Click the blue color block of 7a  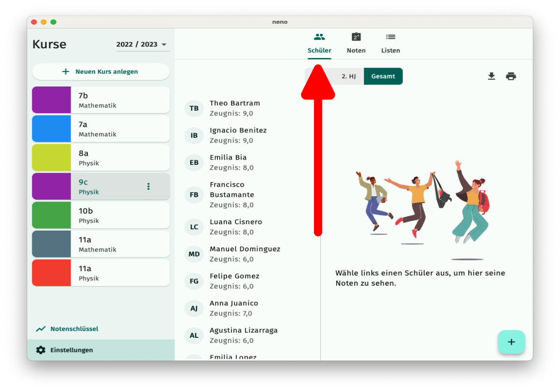pos(51,129)
